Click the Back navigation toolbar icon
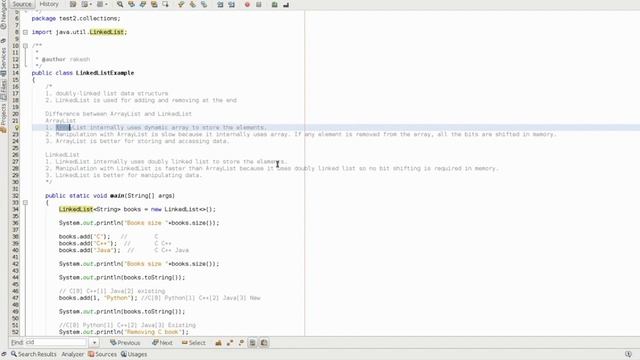 pyautogui.click(x=84, y=4)
